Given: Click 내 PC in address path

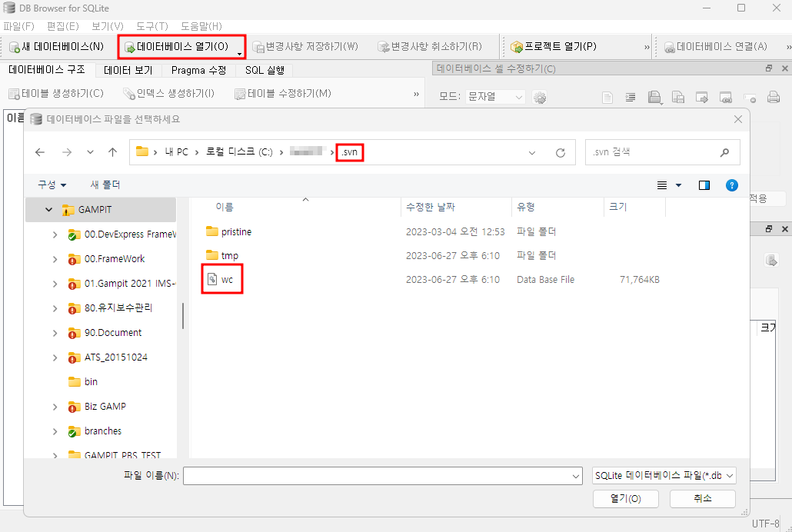Looking at the screenshot, I should tap(176, 152).
